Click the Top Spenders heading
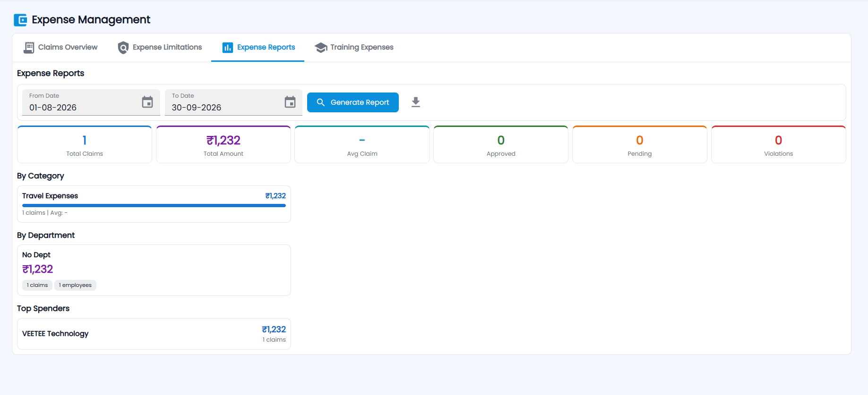868x395 pixels. coord(43,309)
